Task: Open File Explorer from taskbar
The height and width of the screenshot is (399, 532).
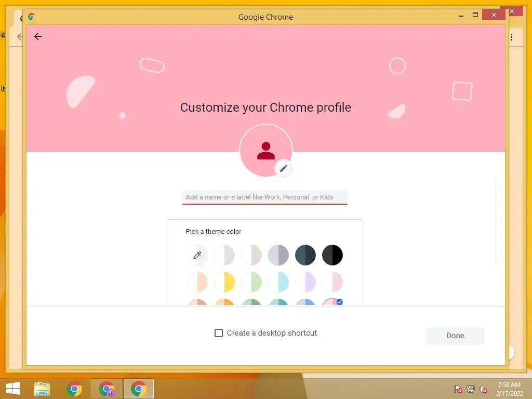Action: (x=42, y=389)
